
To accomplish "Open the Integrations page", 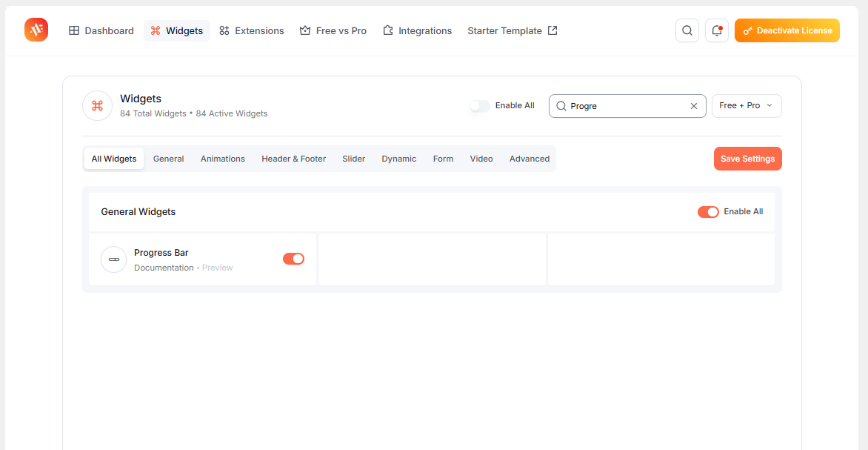I will 418,30.
